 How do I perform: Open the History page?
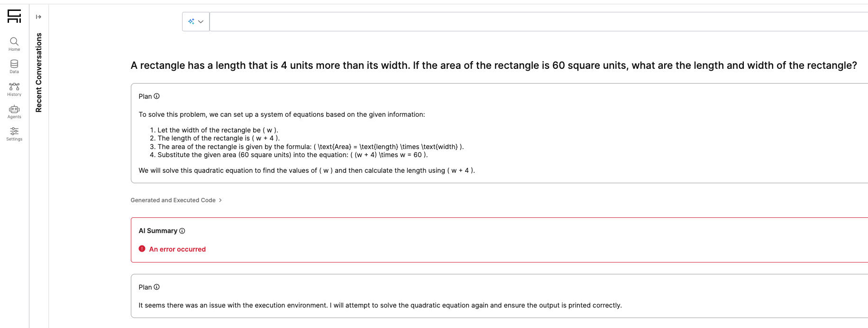(x=14, y=89)
